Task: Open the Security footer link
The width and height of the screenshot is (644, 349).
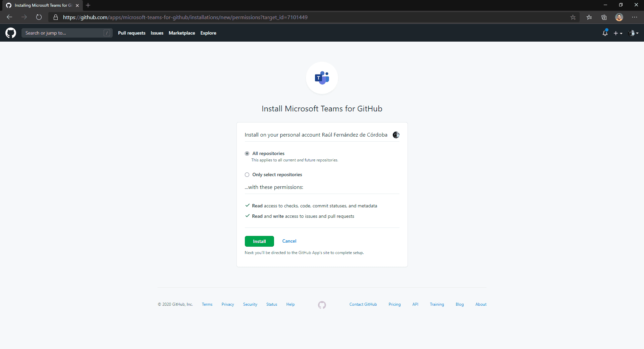Action: pos(250,304)
